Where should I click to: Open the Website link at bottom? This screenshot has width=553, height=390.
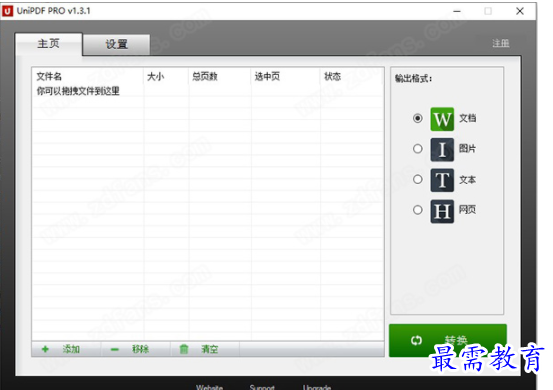pos(209,387)
